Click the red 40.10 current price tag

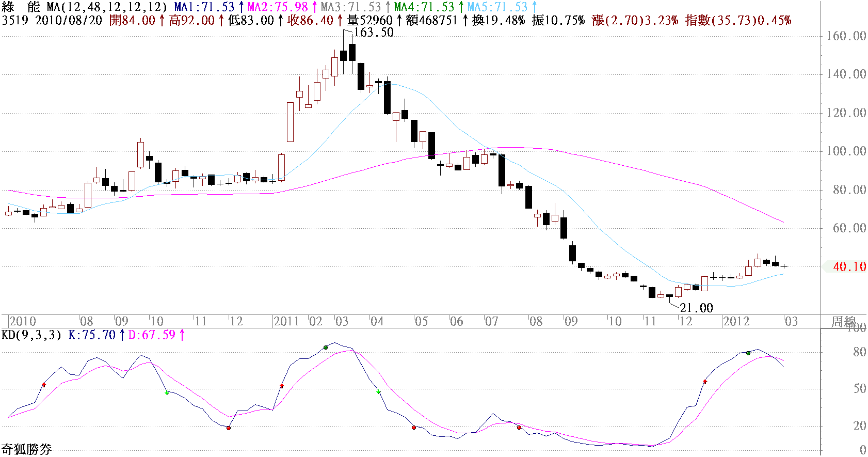(849, 267)
